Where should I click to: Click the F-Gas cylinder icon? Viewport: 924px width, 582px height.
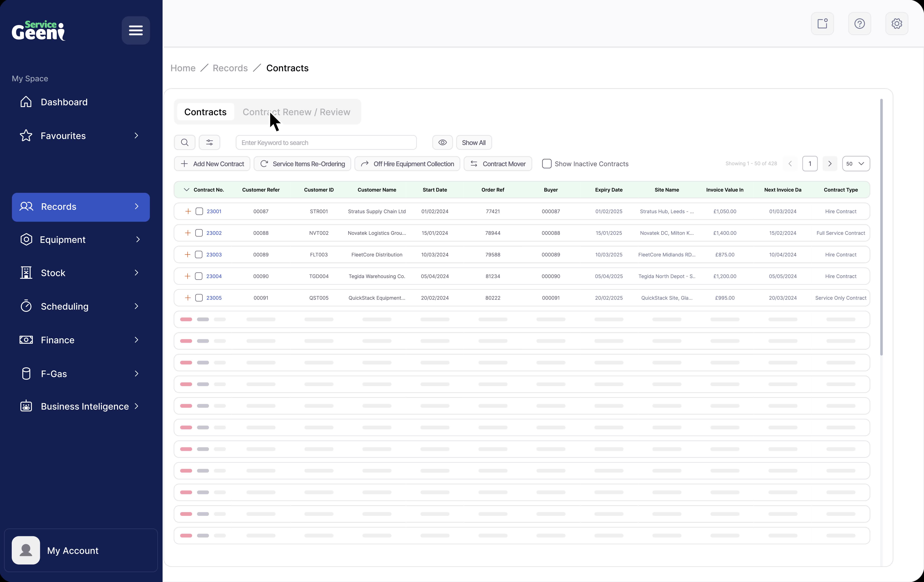(x=26, y=374)
